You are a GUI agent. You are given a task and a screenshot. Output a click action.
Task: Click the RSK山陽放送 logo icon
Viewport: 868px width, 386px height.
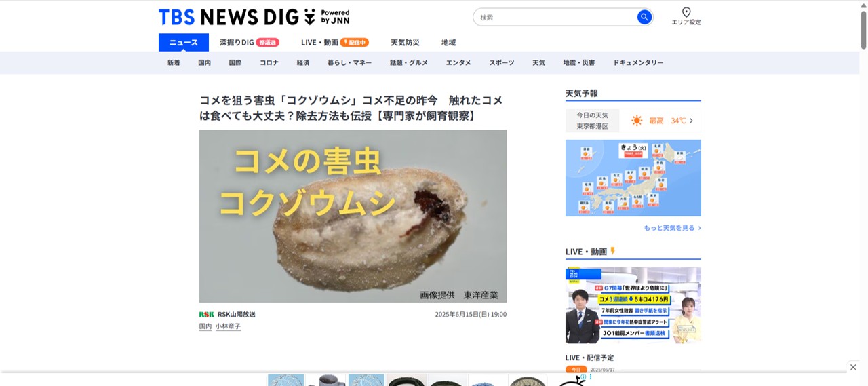[x=206, y=315]
